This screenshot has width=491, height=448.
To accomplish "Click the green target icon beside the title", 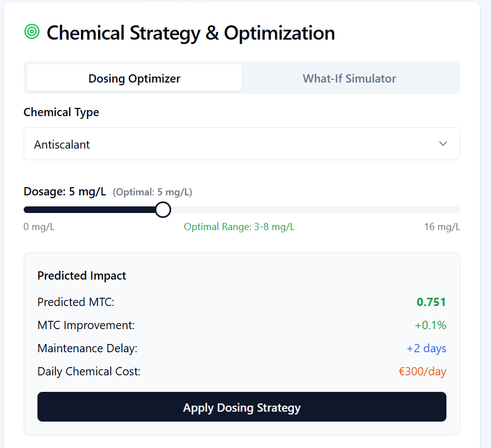I will coord(31,32).
